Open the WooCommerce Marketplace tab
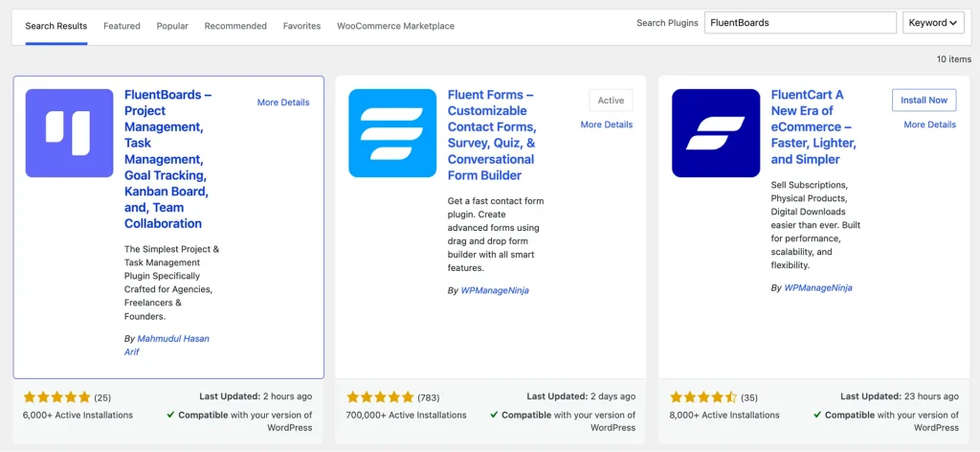The height and width of the screenshot is (452, 980). [395, 26]
